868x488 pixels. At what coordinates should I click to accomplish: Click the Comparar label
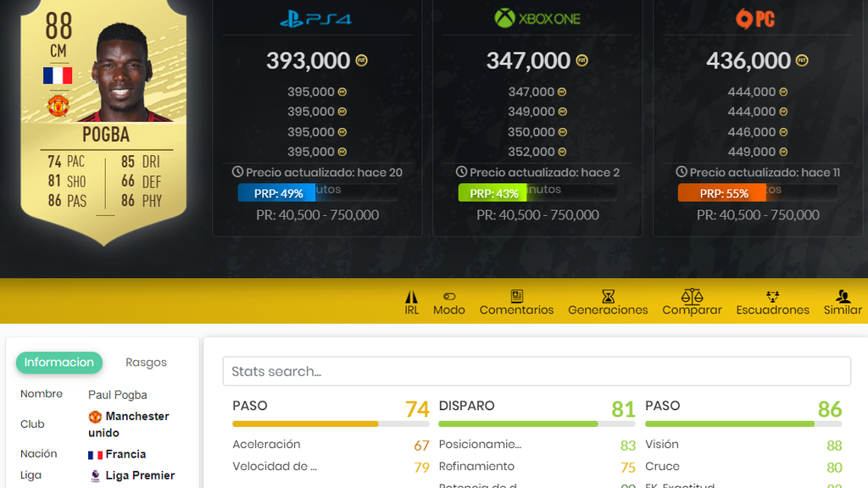point(692,310)
